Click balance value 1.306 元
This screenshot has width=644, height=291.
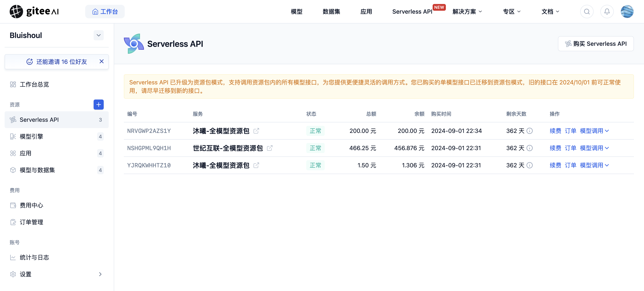[x=413, y=165]
